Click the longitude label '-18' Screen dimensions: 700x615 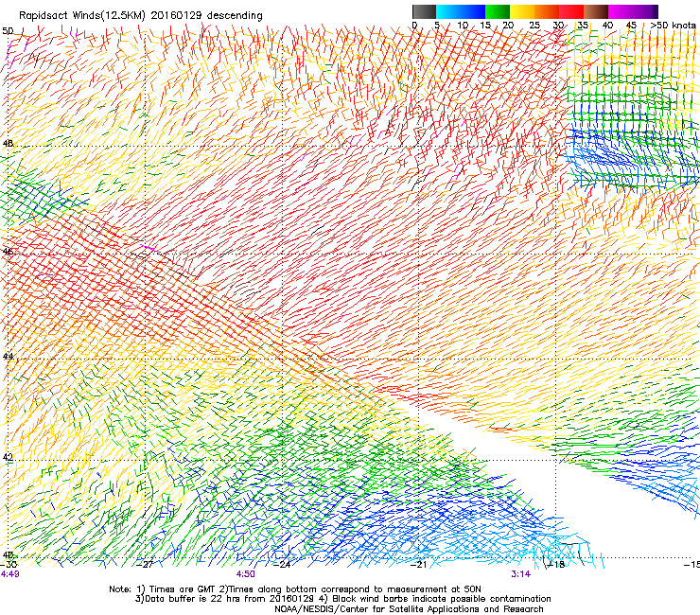(x=556, y=565)
